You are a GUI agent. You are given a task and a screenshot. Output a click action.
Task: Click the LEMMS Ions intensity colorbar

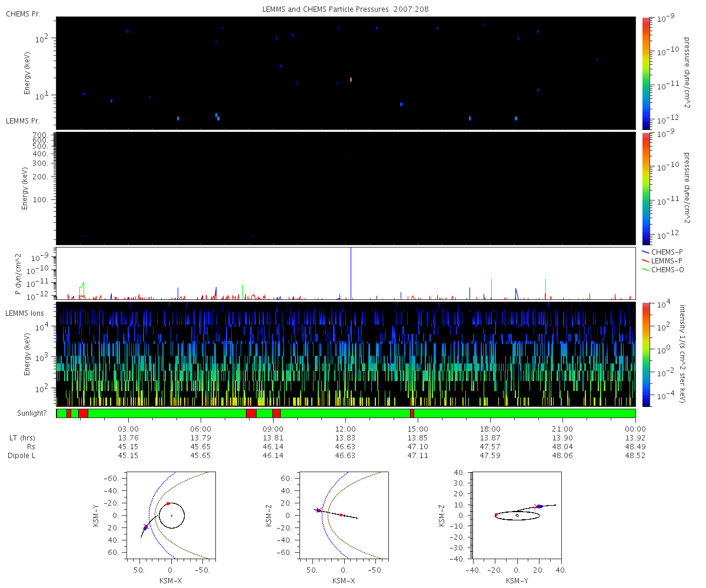[646, 354]
